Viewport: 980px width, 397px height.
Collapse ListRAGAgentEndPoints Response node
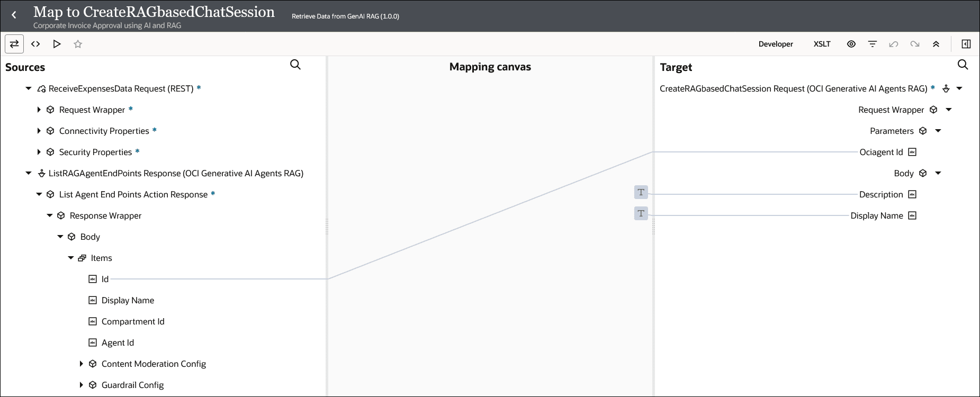(x=29, y=173)
